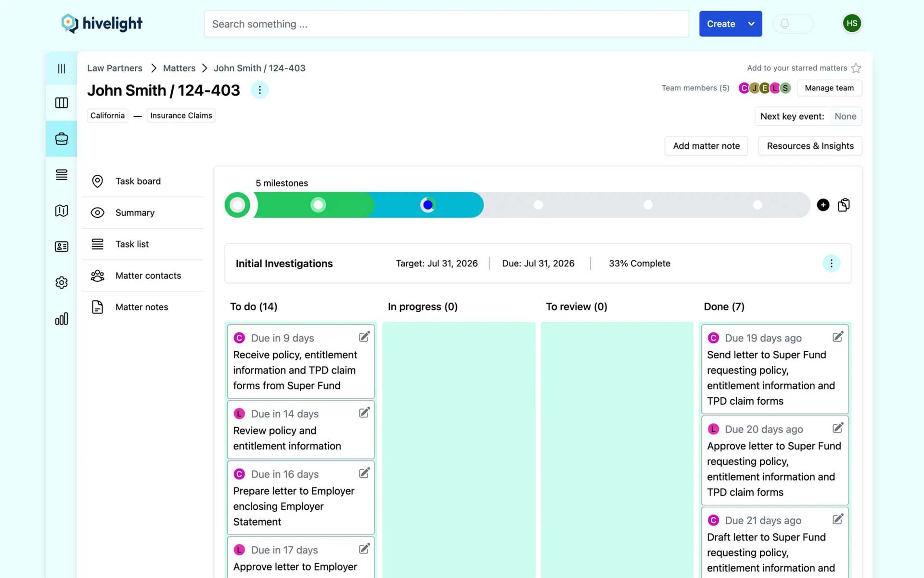
Task: Select the current blue milestone marker
Action: [x=428, y=205]
